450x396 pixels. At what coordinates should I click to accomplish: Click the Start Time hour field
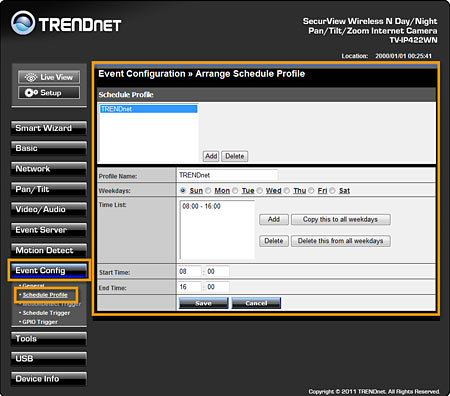pos(190,272)
